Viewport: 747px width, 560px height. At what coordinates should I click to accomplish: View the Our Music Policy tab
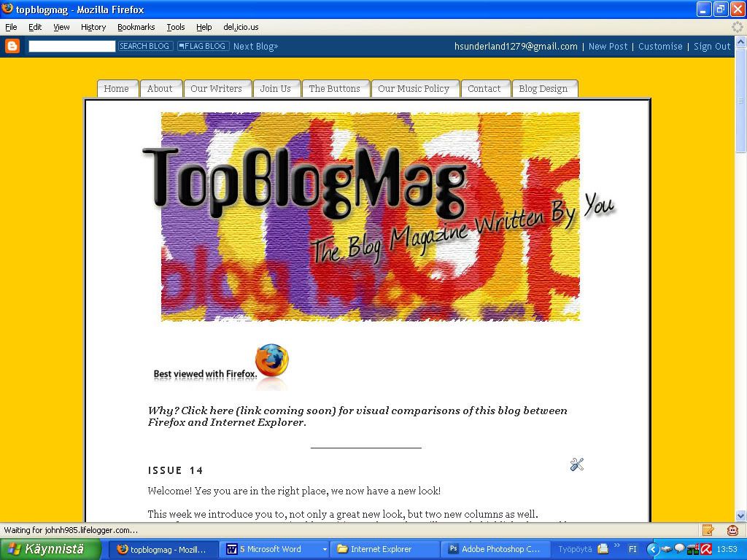pos(414,88)
